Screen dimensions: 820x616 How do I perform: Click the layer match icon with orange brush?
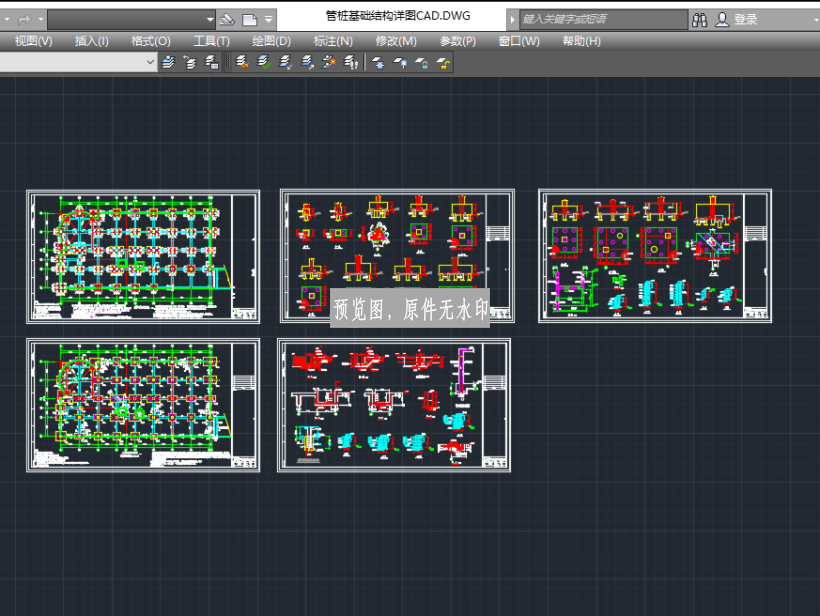click(242, 62)
